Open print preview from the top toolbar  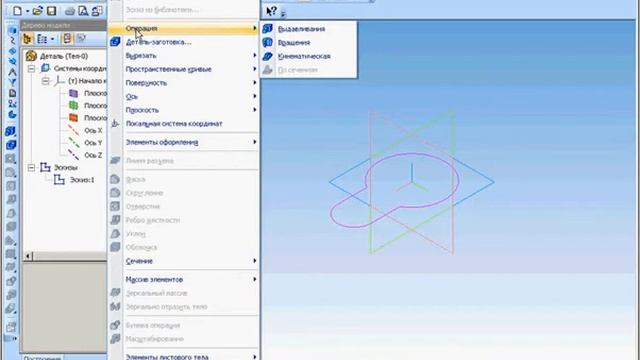coord(83,11)
